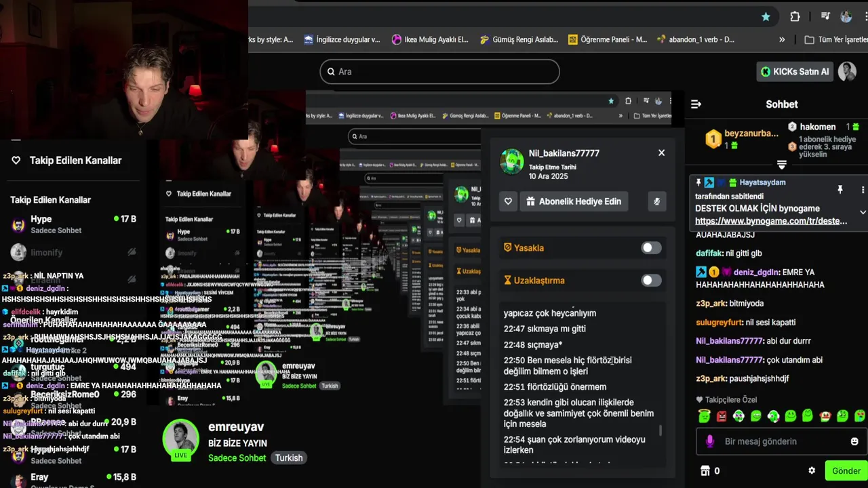Open the browser extensions puzzle icon
This screenshot has height=488, width=868.
pyautogui.click(x=795, y=17)
